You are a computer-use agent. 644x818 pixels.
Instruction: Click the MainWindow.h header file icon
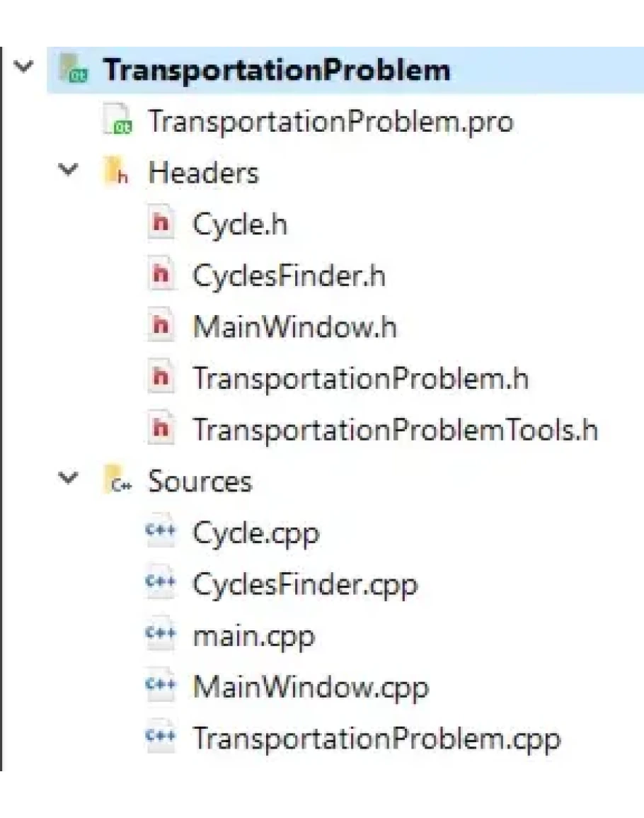(162, 327)
